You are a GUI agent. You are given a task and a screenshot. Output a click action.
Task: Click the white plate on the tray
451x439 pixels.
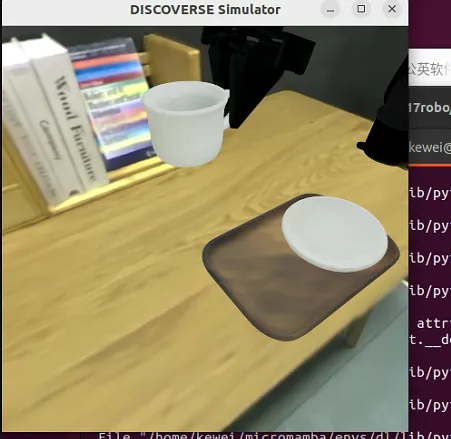click(334, 233)
